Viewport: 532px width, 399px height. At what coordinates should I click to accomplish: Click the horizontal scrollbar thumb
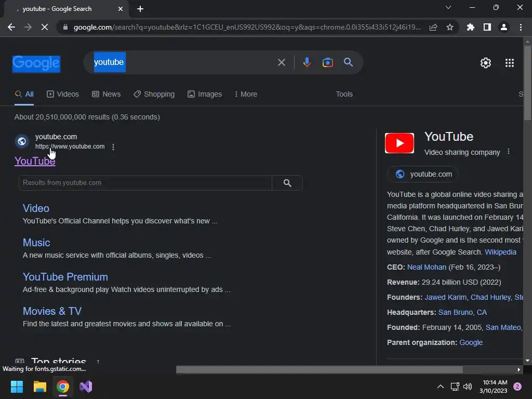tap(320, 370)
